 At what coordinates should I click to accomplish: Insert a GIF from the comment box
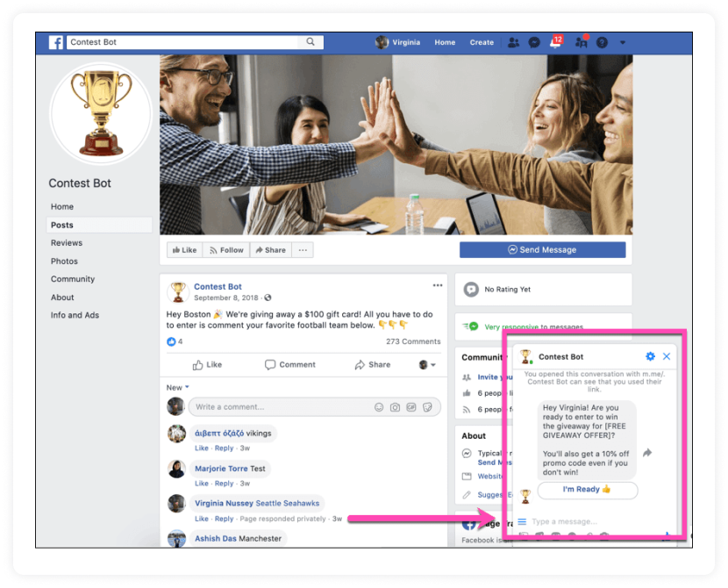click(x=412, y=407)
